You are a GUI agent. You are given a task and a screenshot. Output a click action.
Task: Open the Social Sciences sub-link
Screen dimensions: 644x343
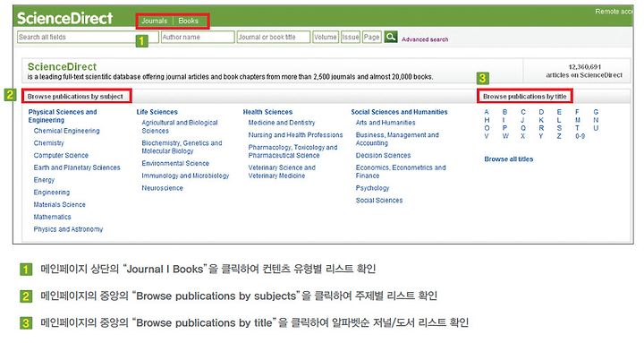coord(379,201)
